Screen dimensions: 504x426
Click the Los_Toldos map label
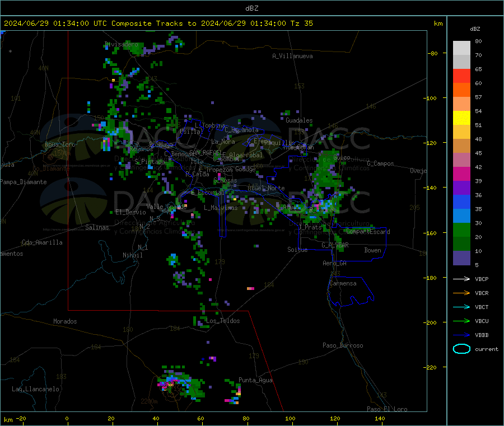point(223,321)
